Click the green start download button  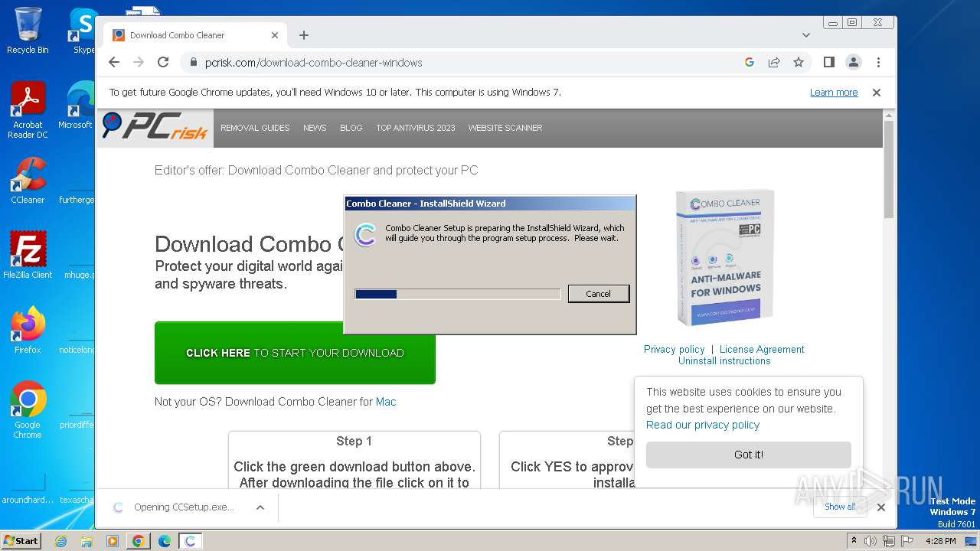pos(295,353)
